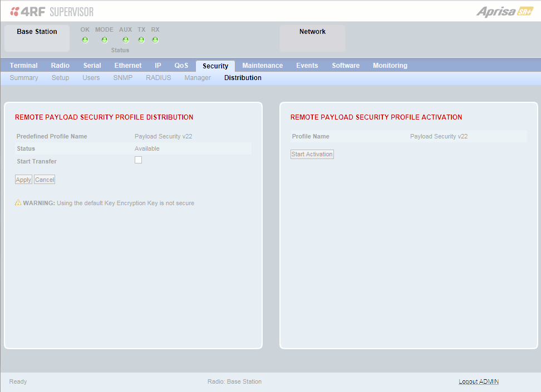The width and height of the screenshot is (541, 392).
Task: Switch to the Events tab
Action: click(307, 66)
